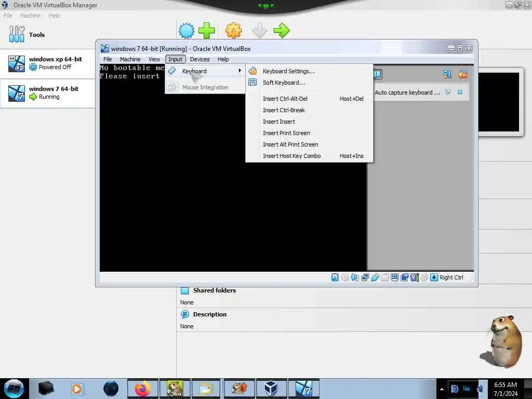Click the mouse integration status icon
Image resolution: width=532 pixels, height=399 pixels.
(x=424, y=277)
